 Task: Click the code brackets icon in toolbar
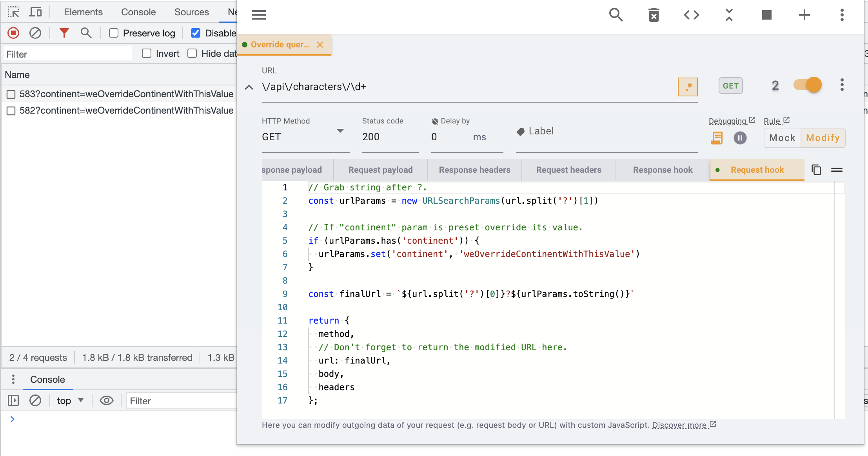(691, 15)
